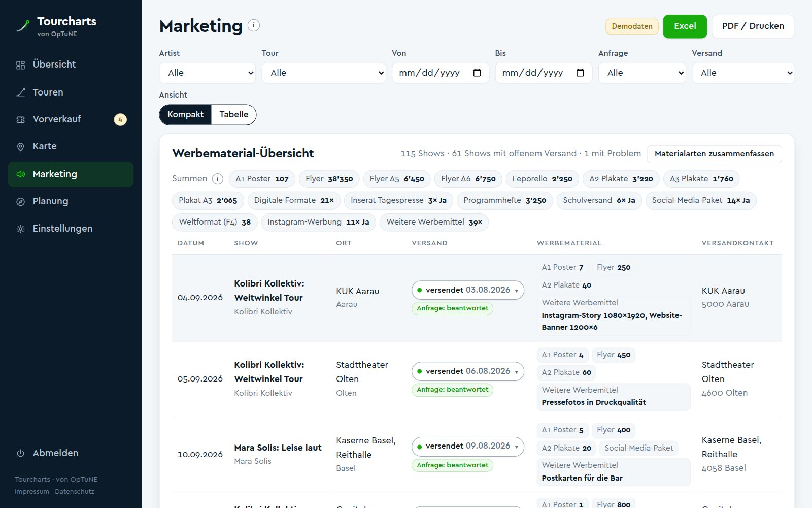Viewport: 812px width, 508px height.
Task: Open info icon beside Summen label
Action: (218, 179)
